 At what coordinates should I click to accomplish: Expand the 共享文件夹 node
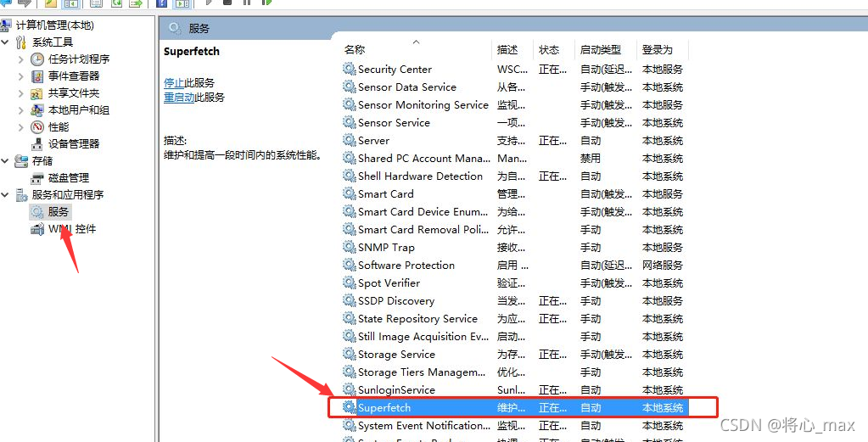(21, 93)
